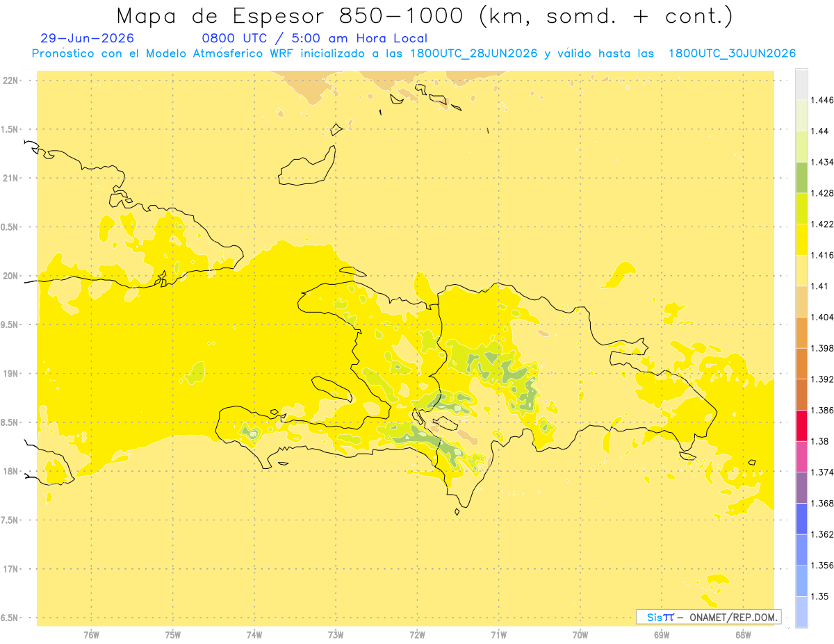Viewport: 834px width, 644px height.
Task: Click the "1.386" colorbar value
Action: point(822,410)
